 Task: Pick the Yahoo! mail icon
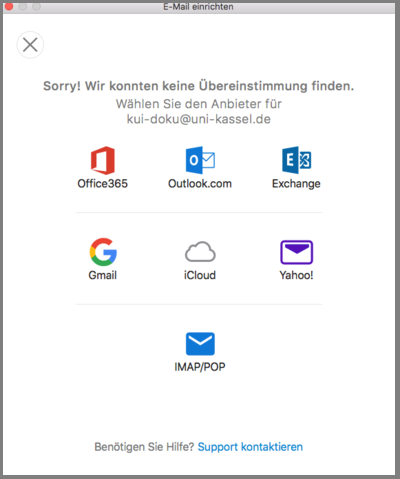tap(296, 252)
